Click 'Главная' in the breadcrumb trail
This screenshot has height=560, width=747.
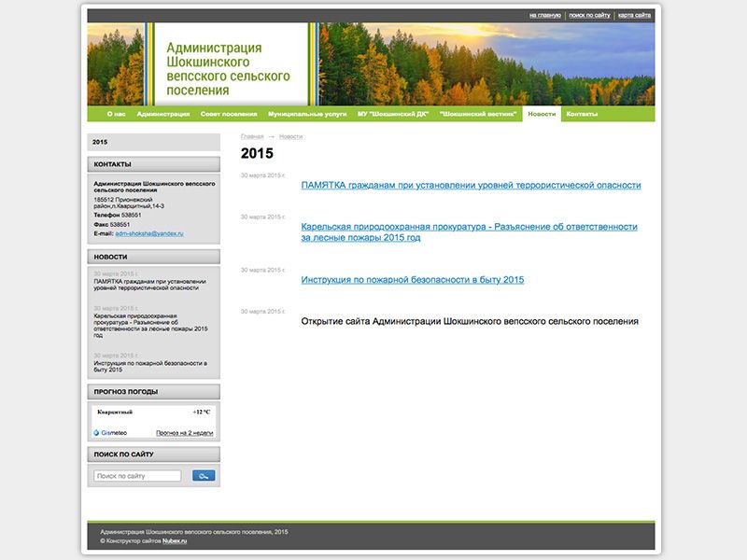(x=252, y=137)
